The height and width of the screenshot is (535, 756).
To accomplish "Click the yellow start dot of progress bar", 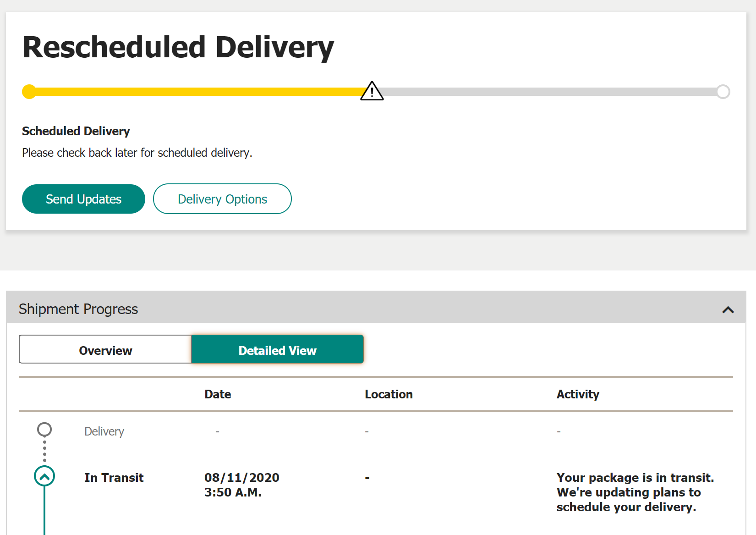I will [x=29, y=92].
